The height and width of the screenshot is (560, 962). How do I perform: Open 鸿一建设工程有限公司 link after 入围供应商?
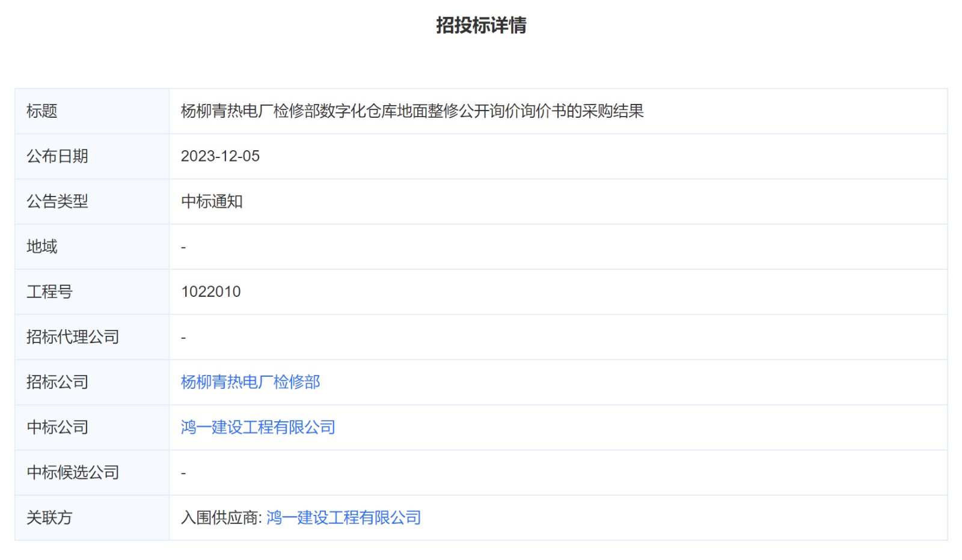coord(343,517)
